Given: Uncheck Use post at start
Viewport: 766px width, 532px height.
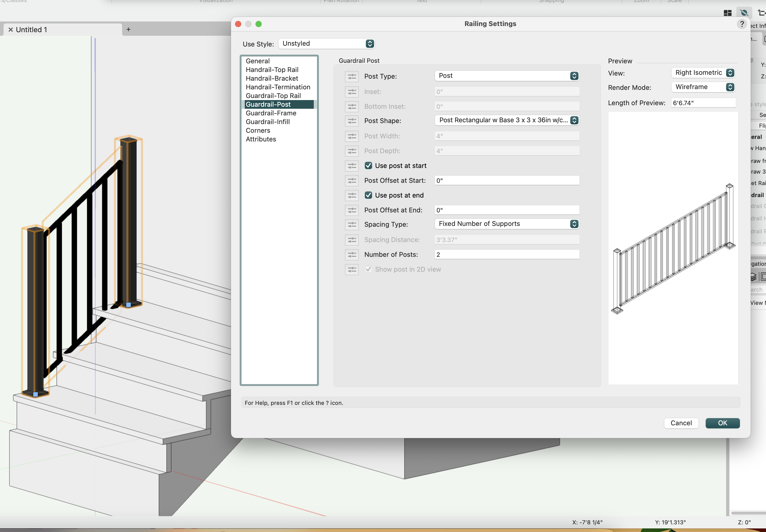Looking at the screenshot, I should pyautogui.click(x=368, y=165).
